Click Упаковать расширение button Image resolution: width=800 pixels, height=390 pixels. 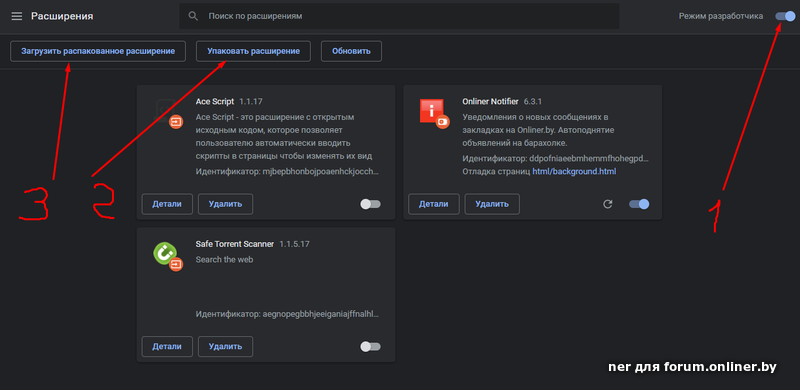pyautogui.click(x=253, y=51)
